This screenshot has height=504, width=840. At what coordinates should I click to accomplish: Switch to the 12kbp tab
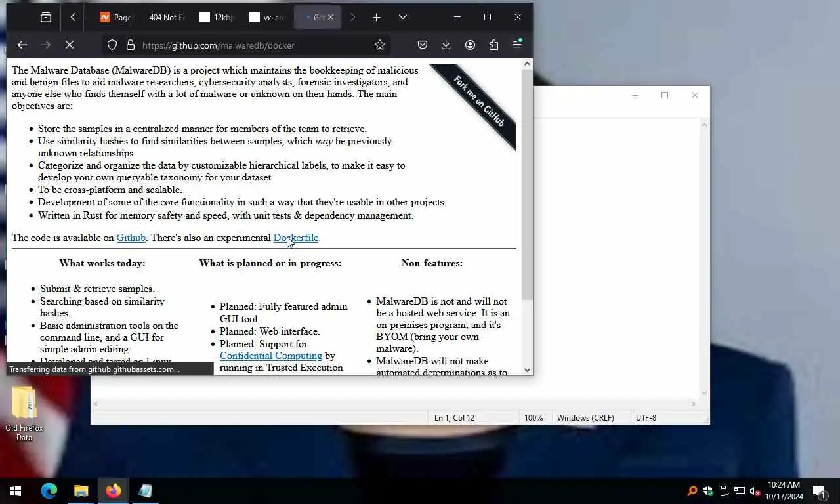click(x=217, y=18)
